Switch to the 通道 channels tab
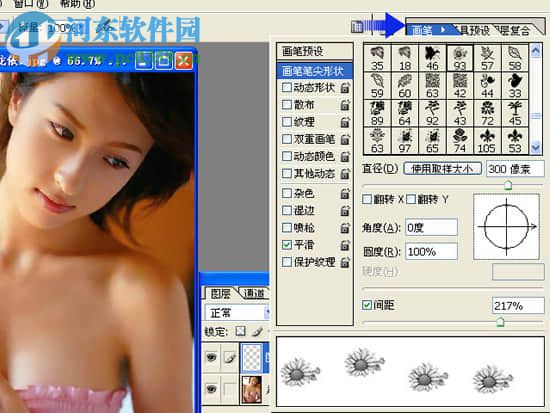The width and height of the screenshot is (550, 413). [254, 293]
